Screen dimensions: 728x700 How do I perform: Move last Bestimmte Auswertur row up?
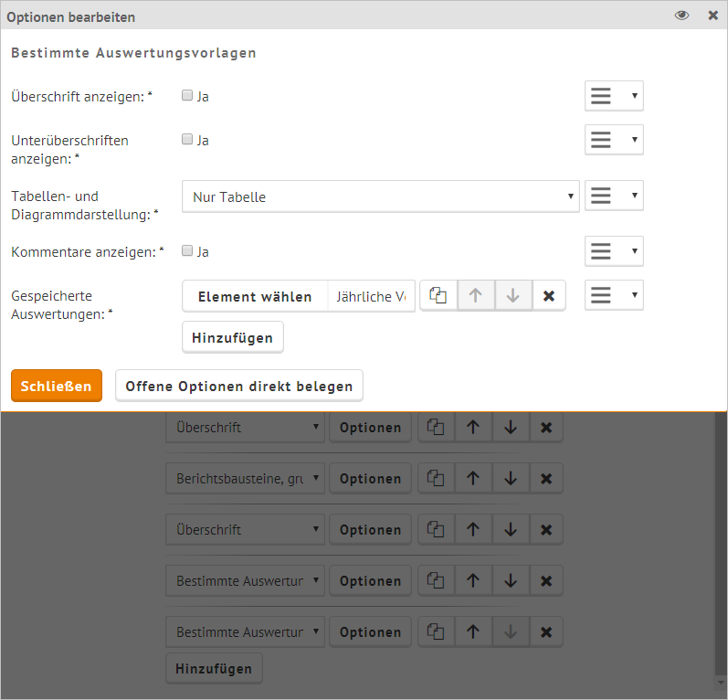coord(473,631)
